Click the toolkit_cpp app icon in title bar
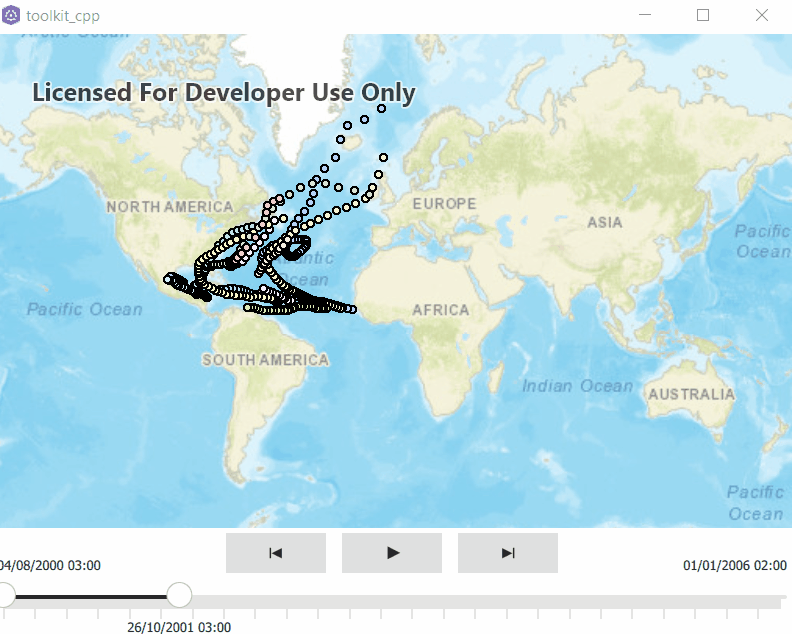 click(11, 16)
